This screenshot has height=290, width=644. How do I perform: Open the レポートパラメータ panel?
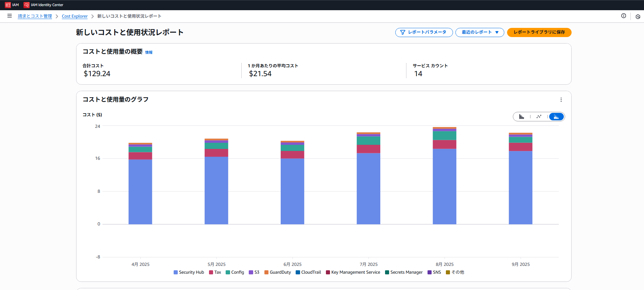pos(424,32)
